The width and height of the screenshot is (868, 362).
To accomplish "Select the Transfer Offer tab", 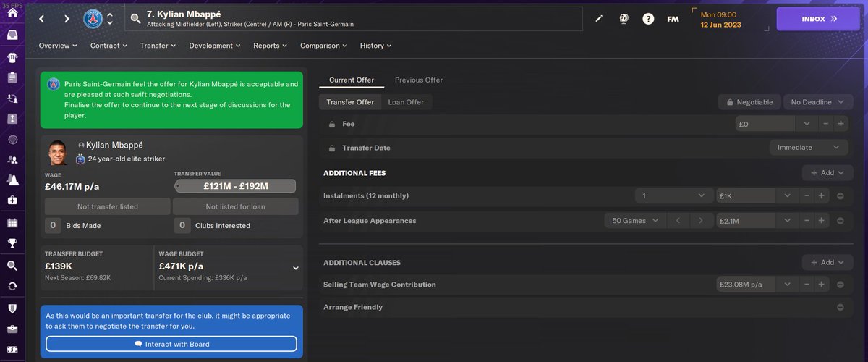I will pyautogui.click(x=350, y=102).
